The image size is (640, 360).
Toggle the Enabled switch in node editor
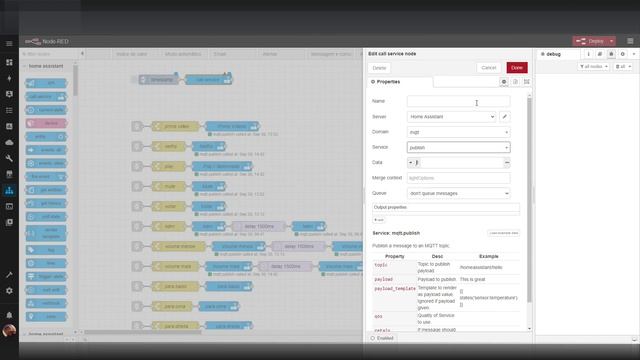tap(382, 338)
